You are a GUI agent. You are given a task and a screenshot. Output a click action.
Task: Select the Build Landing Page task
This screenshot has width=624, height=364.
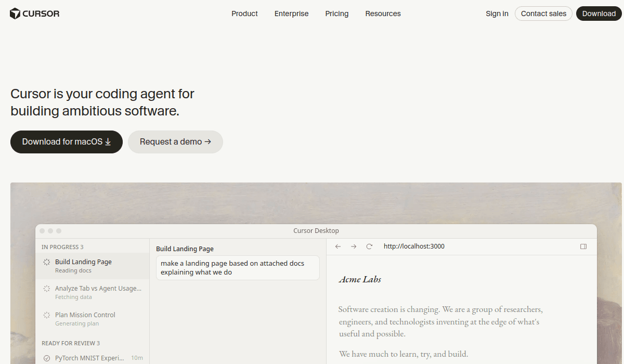pyautogui.click(x=93, y=266)
